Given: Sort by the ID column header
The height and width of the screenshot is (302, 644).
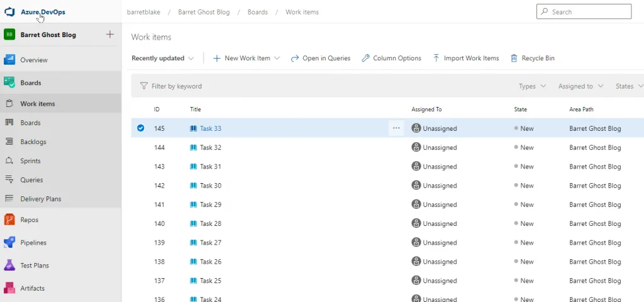Looking at the screenshot, I should point(157,109).
